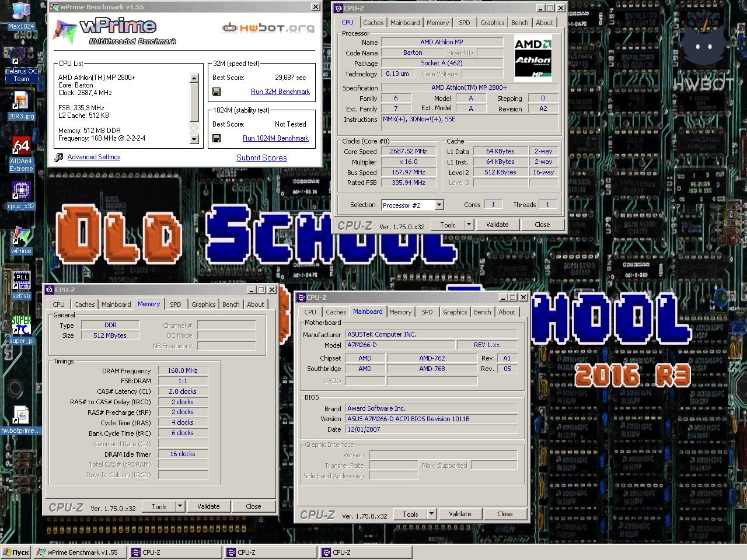Open the Пуск start button
747x560 pixels.
pos(16,552)
